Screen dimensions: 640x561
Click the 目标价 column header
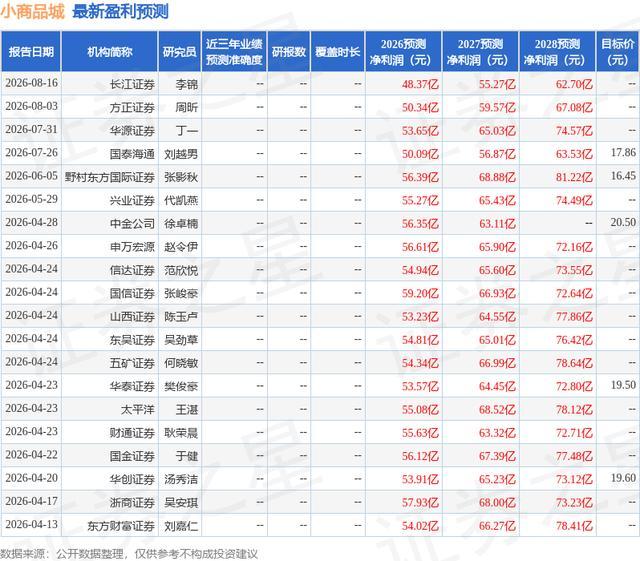pos(618,52)
